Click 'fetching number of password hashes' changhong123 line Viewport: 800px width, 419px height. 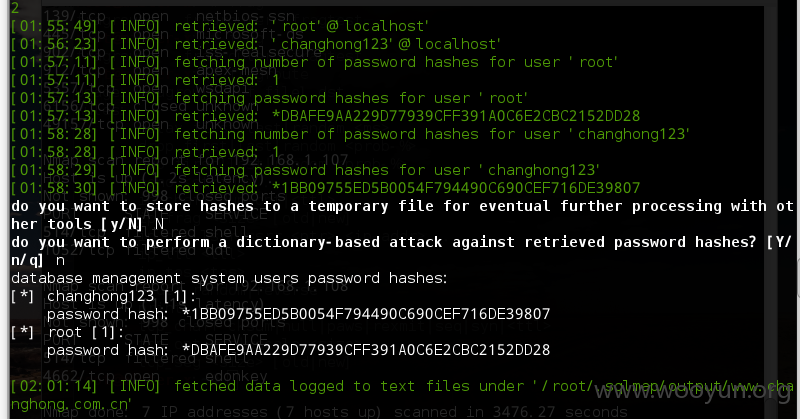(x=432, y=134)
